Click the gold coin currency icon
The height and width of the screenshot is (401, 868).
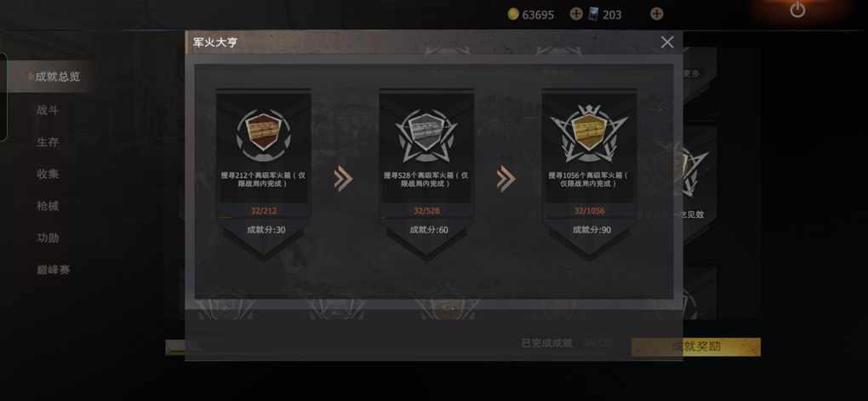pyautogui.click(x=513, y=14)
